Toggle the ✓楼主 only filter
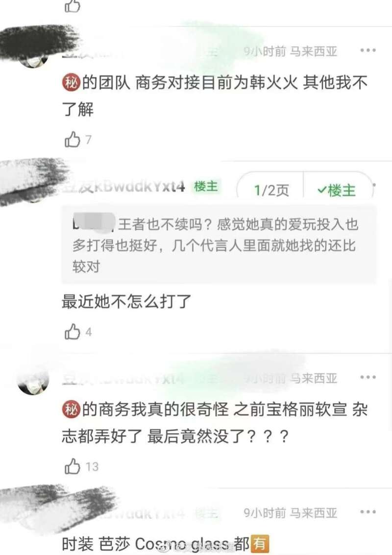Viewport: 392px width, 555px height. (x=337, y=191)
